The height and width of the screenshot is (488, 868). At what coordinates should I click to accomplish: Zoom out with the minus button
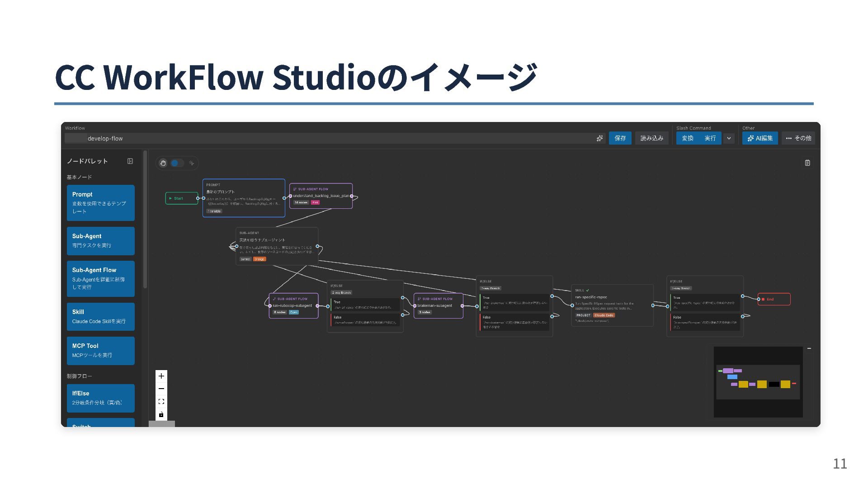coord(161,389)
